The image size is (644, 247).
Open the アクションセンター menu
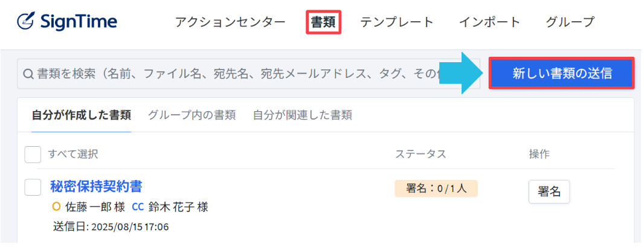(230, 22)
